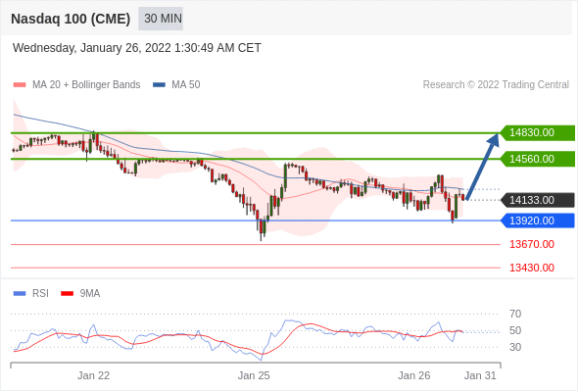Click the 13920.00 blue pivot label
This screenshot has height=392, width=578.
pos(538,220)
